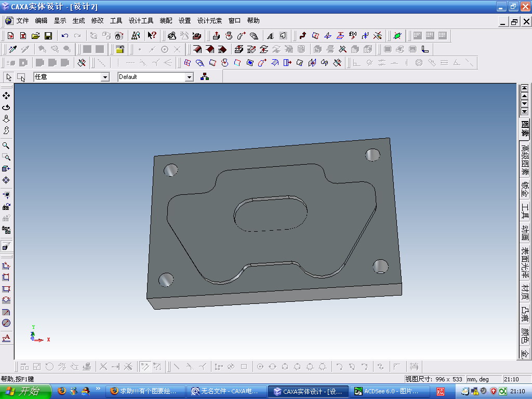Switch to the 动画 catalog tab
Viewport: 532px width, 399px height.
point(525,233)
